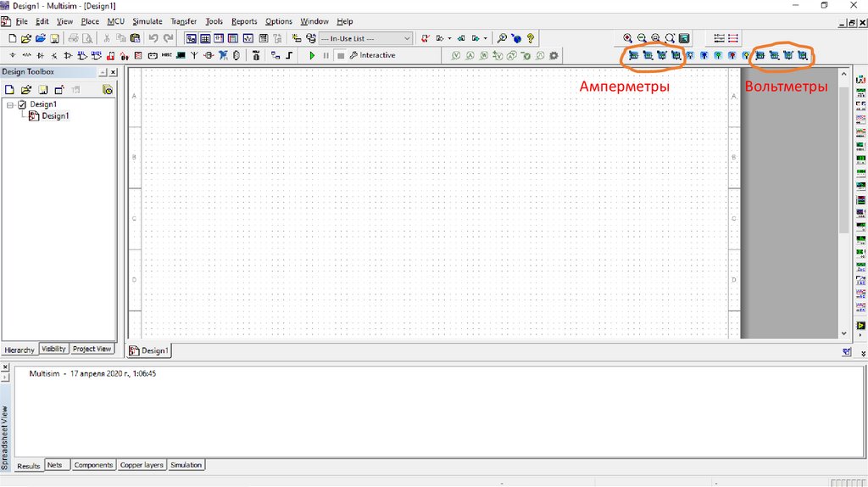Place the first circled ammeter icon
The width and height of the screenshot is (868, 487).
(633, 56)
